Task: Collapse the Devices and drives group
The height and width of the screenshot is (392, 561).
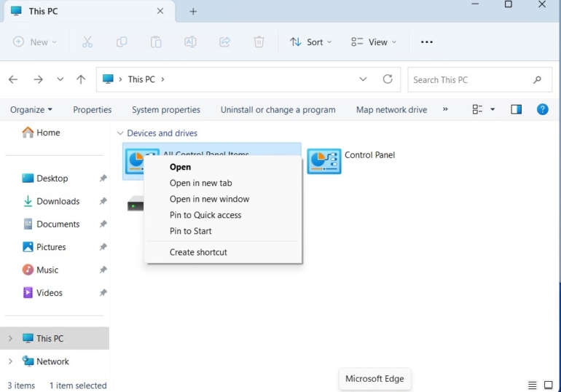Action: pos(120,133)
